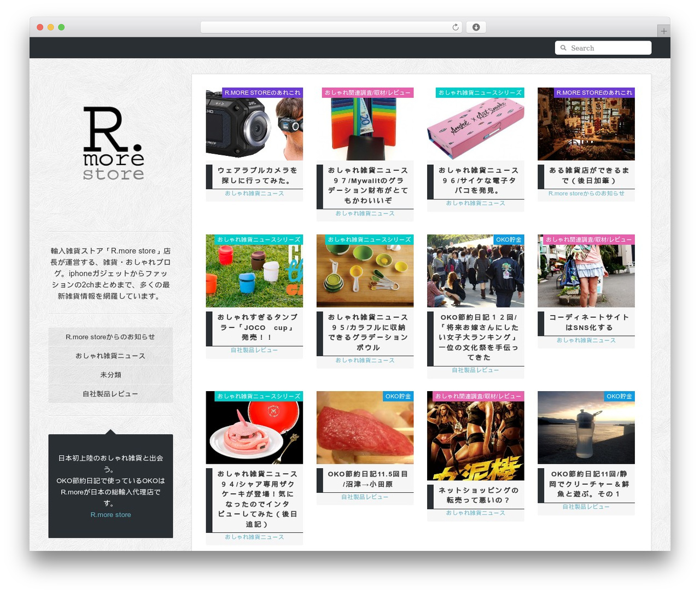Open the Mywalit gradient wallet post title
This screenshot has height=593, width=700.
368,185
